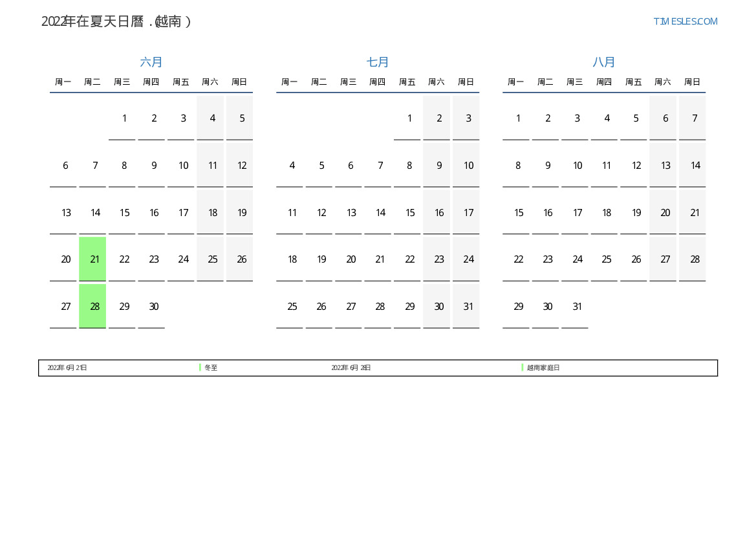Click 周日 header in August calendar
The height and width of the screenshot is (535, 756).
click(x=693, y=82)
